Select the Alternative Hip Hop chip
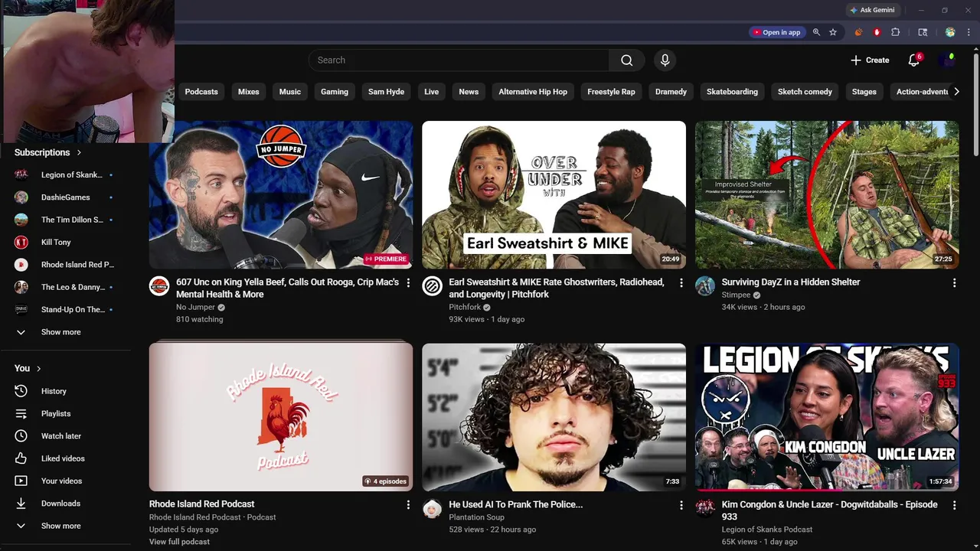The image size is (980, 551). pyautogui.click(x=533, y=92)
